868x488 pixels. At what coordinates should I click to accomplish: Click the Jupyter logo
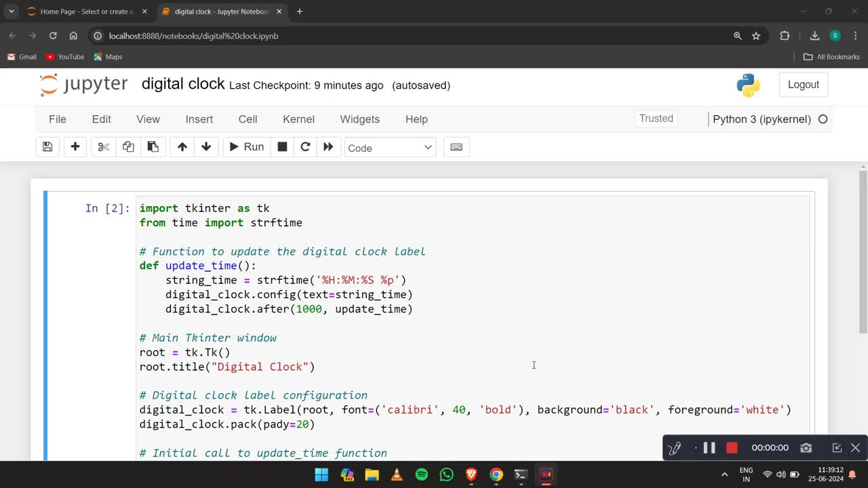point(83,85)
